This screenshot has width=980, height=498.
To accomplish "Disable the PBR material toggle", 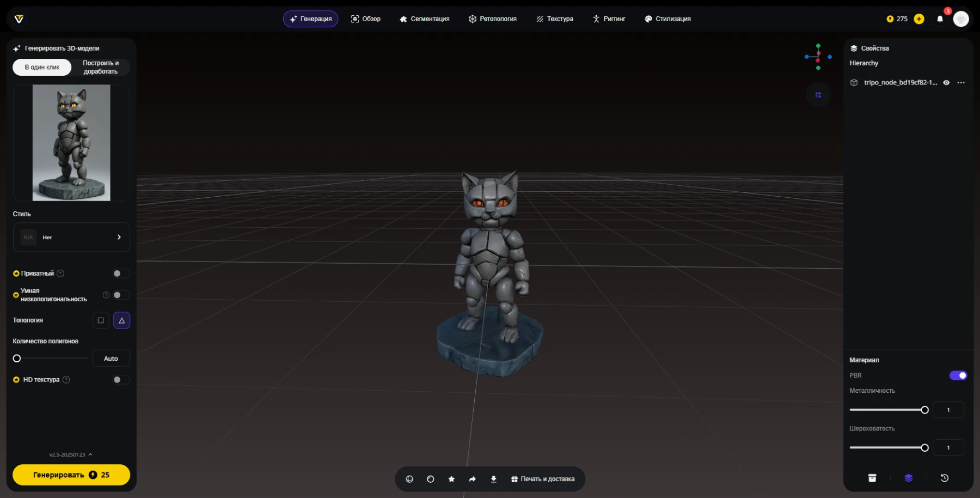I will (958, 375).
